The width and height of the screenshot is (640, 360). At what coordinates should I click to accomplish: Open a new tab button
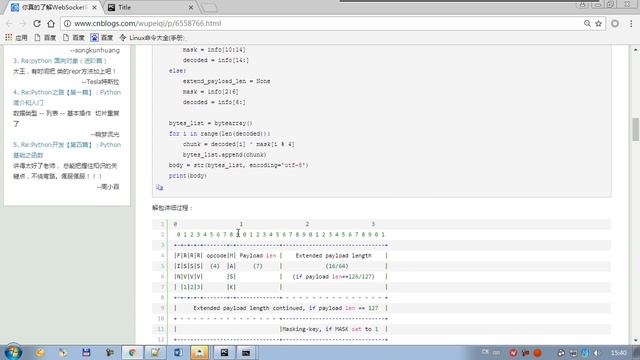tap(210, 8)
